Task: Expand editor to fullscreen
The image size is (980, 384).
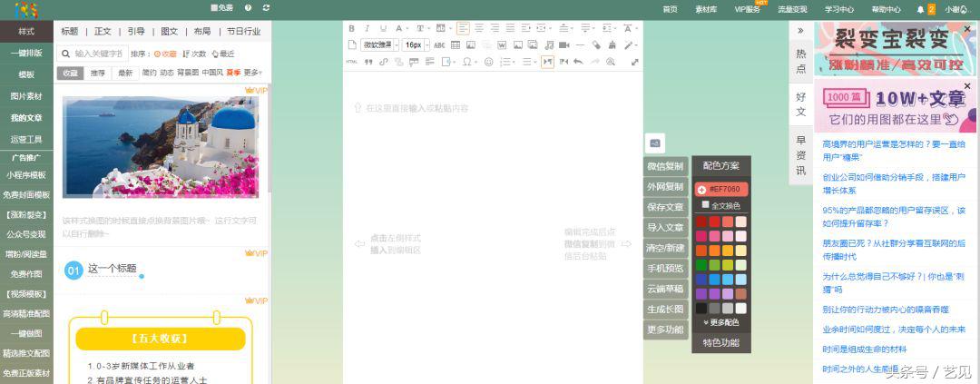Action: 634,62
